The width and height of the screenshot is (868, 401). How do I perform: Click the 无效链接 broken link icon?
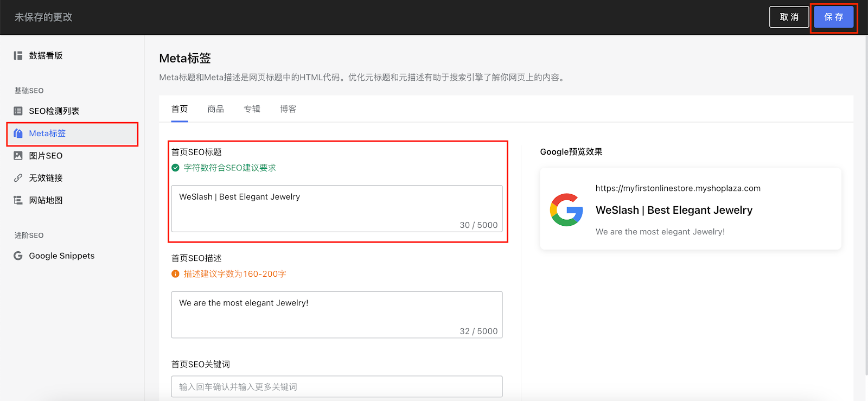[18, 178]
